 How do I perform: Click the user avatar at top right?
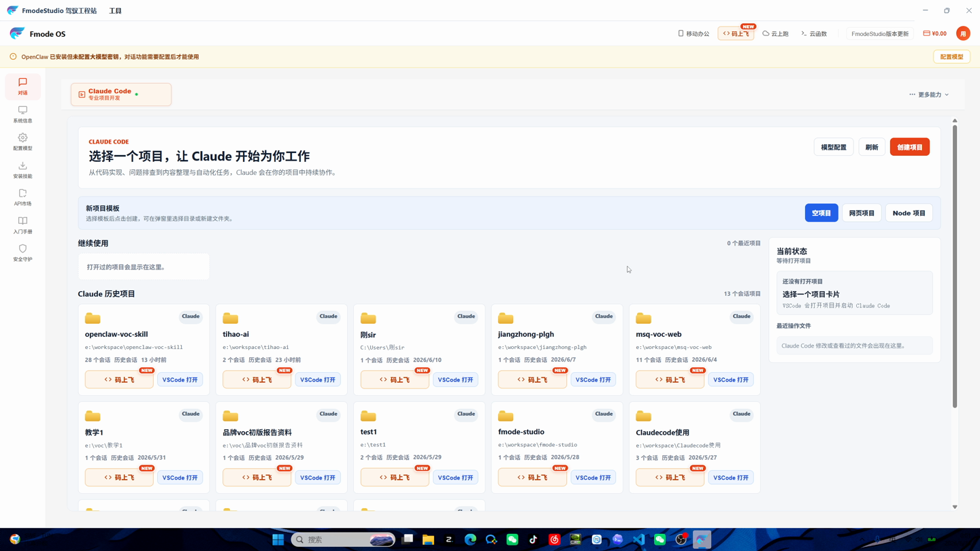963,33
